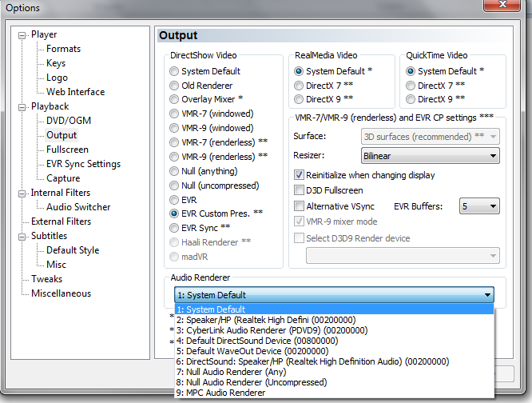The image size is (532, 403).
Task: Open the Formats settings page
Action: coord(63,49)
